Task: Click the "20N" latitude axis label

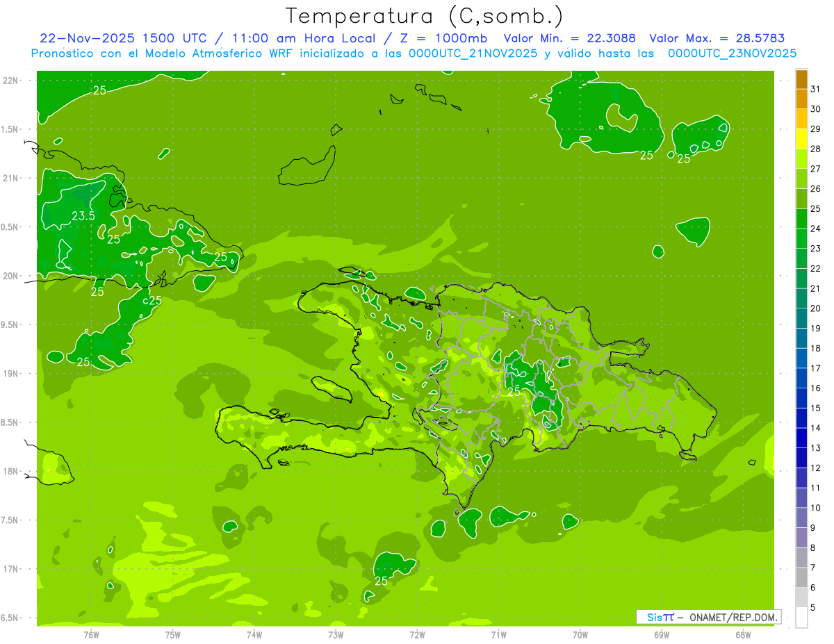Action: 12,276
